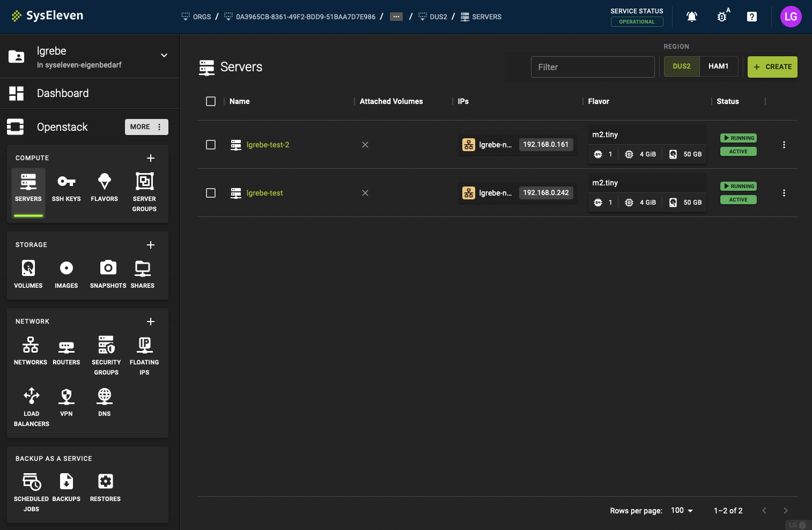Viewport: 812px width, 530px height.
Task: Open Snapshots in Storage
Action: point(108,275)
